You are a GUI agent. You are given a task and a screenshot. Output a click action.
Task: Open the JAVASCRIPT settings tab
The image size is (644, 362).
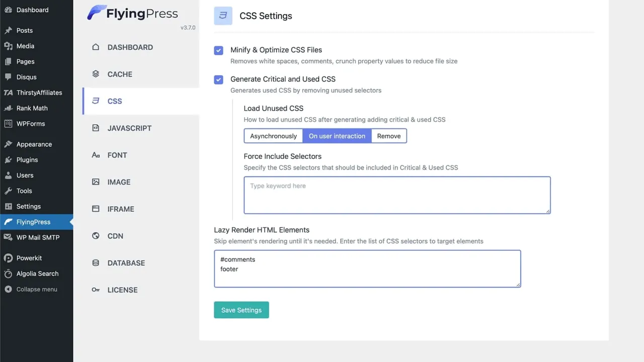tap(141, 128)
